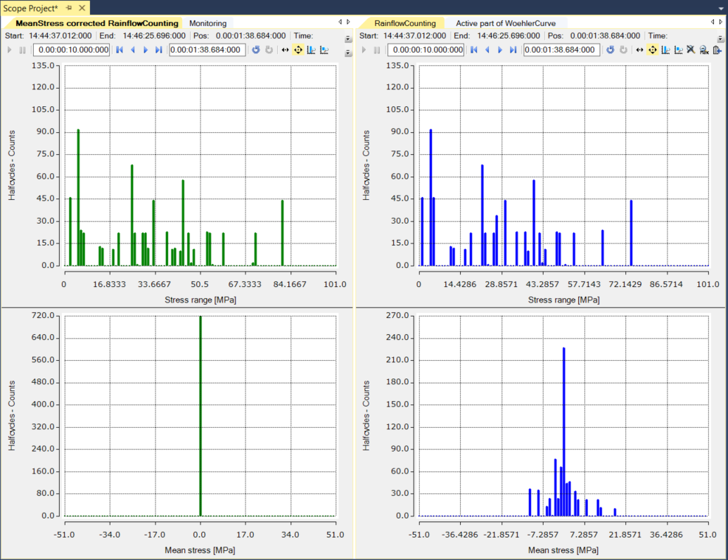Click tallest blue bar in mean stress chart

point(563,432)
